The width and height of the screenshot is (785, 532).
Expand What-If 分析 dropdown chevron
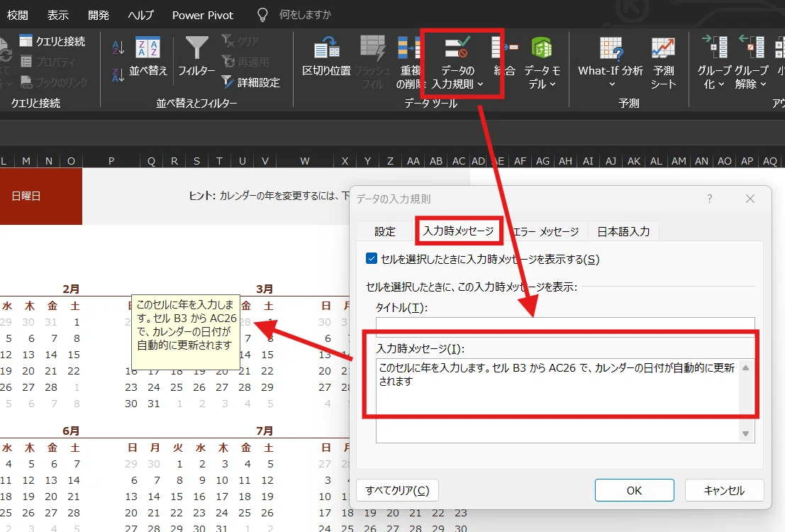coord(612,84)
